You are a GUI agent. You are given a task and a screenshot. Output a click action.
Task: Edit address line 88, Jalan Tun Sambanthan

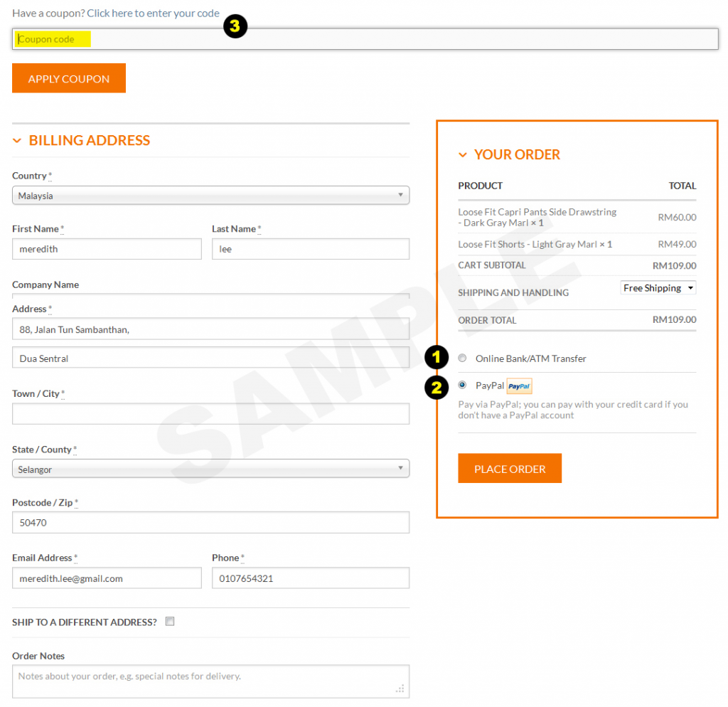(x=210, y=329)
